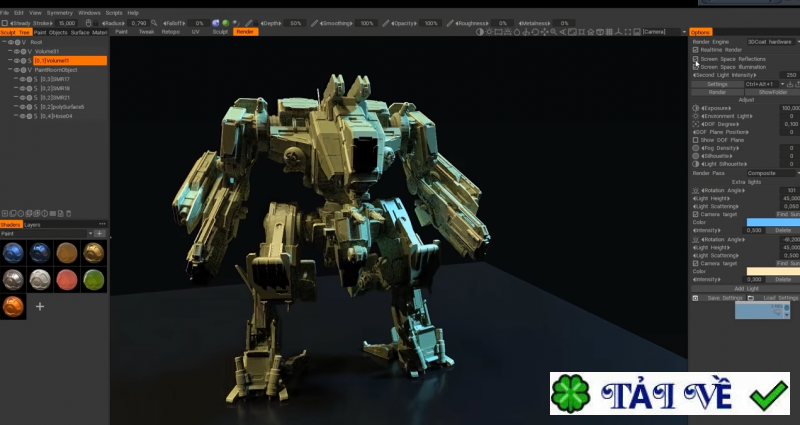Screen dimensions: 800x425
Task: Toggle the Steady Stroke checkbox
Action: (5, 23)
